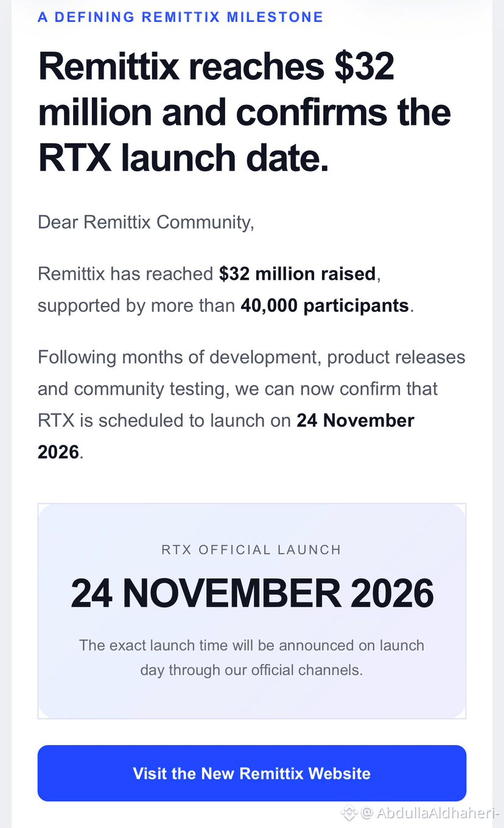Click the day through our official channels line
504x828 pixels.
point(251,670)
